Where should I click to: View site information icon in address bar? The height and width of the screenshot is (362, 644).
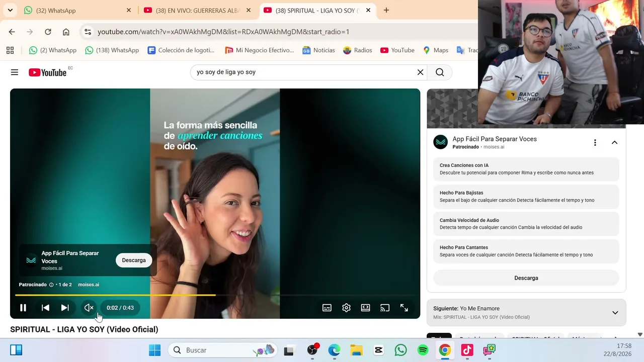tap(88, 32)
